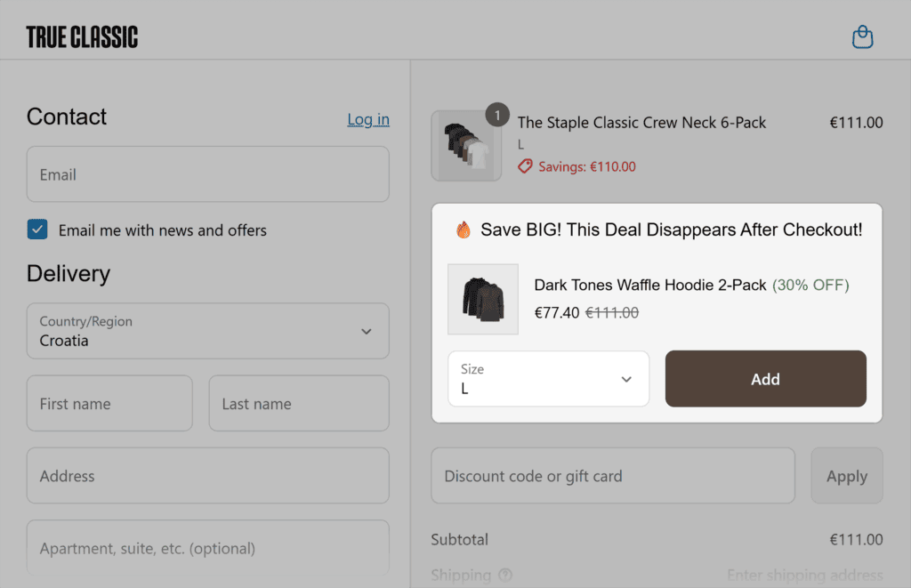Click the fire emoji in the deal banner
Image resolution: width=911 pixels, height=588 pixels.
click(463, 229)
